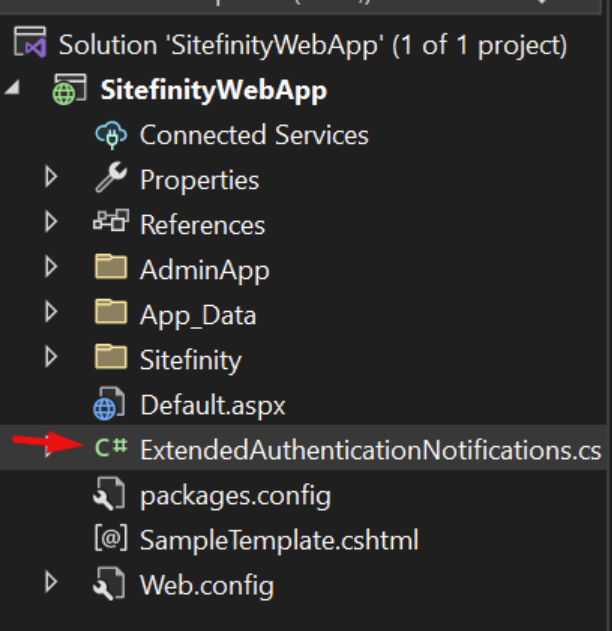This screenshot has height=631, width=612.
Task: Open Connected Services
Action: tap(254, 135)
